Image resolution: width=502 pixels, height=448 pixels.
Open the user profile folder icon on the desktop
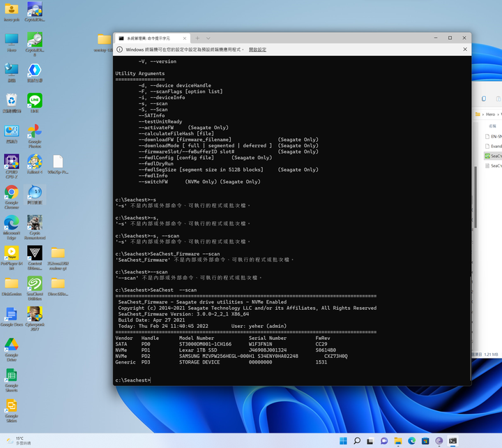pyautogui.click(x=12, y=12)
